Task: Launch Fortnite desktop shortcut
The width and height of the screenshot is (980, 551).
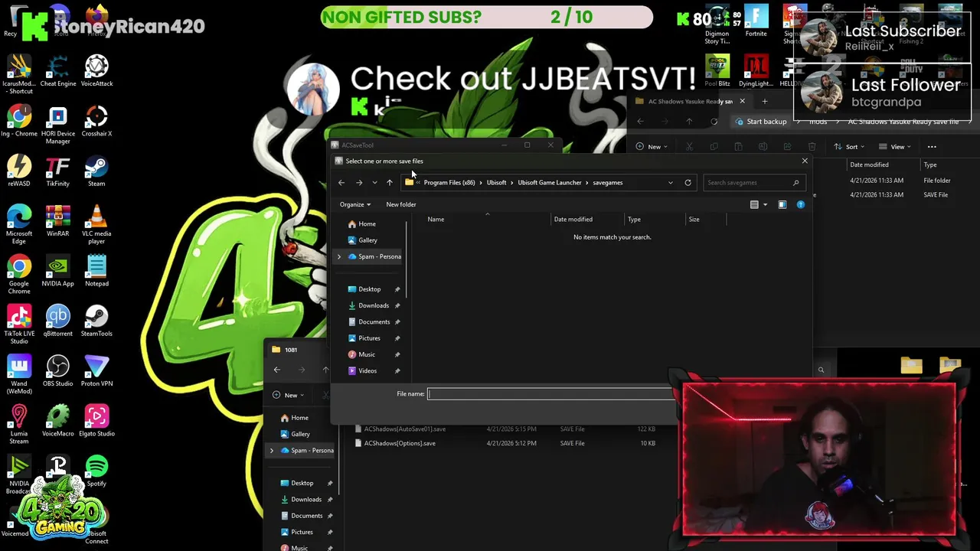Action: click(x=756, y=21)
